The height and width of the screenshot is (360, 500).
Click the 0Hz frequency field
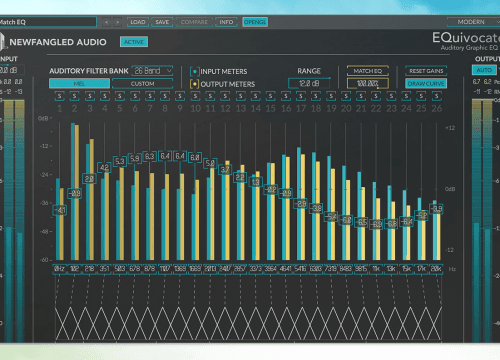(60, 269)
